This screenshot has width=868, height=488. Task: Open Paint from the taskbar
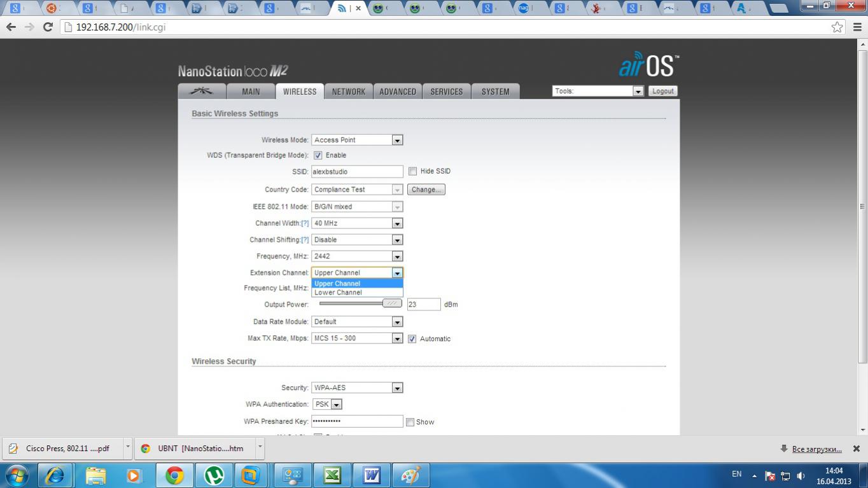411,475
